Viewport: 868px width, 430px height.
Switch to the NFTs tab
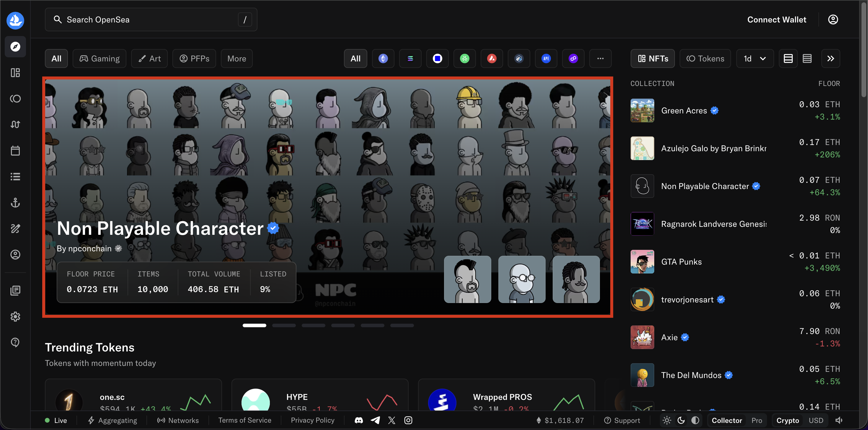tap(653, 59)
